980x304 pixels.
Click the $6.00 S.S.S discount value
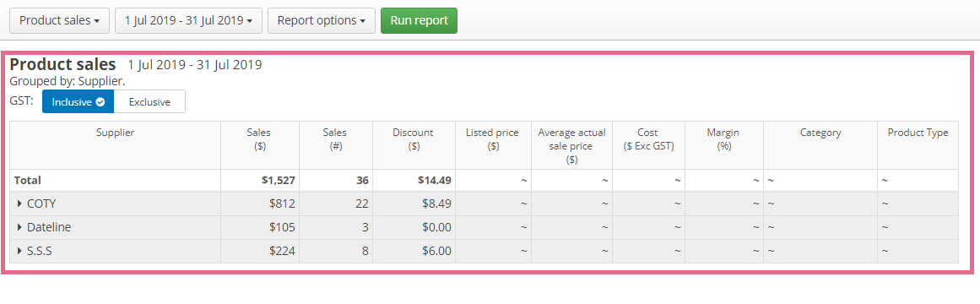coord(436,252)
